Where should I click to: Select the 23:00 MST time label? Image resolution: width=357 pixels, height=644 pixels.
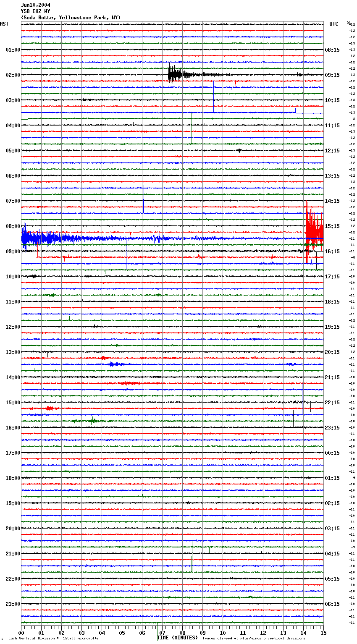click(x=13, y=604)
